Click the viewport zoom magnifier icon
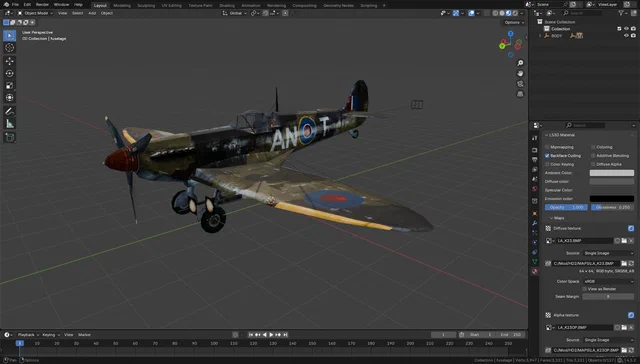The image size is (640, 364). [x=520, y=63]
